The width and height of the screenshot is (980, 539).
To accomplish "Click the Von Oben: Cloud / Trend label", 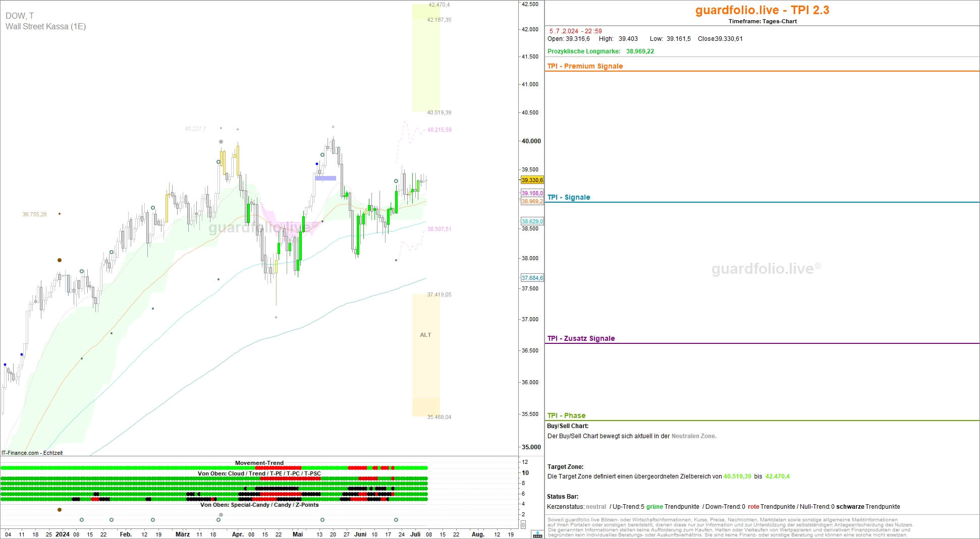I will (259, 473).
